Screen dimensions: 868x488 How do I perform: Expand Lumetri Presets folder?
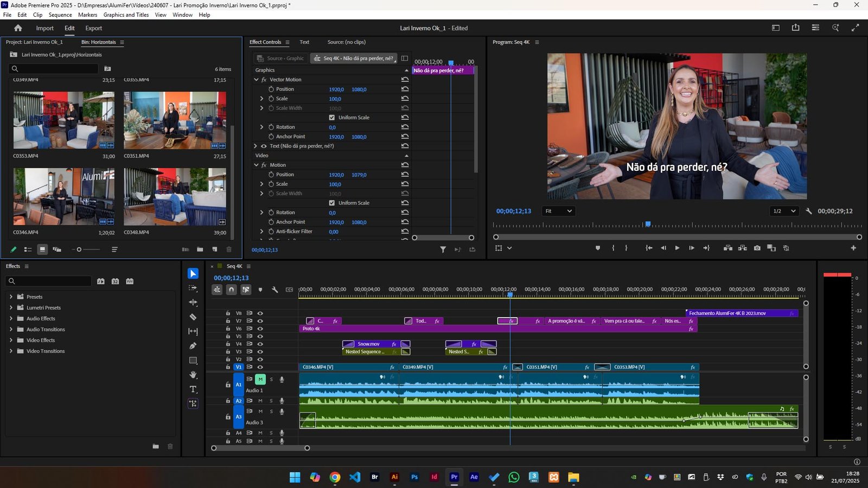pos(11,307)
